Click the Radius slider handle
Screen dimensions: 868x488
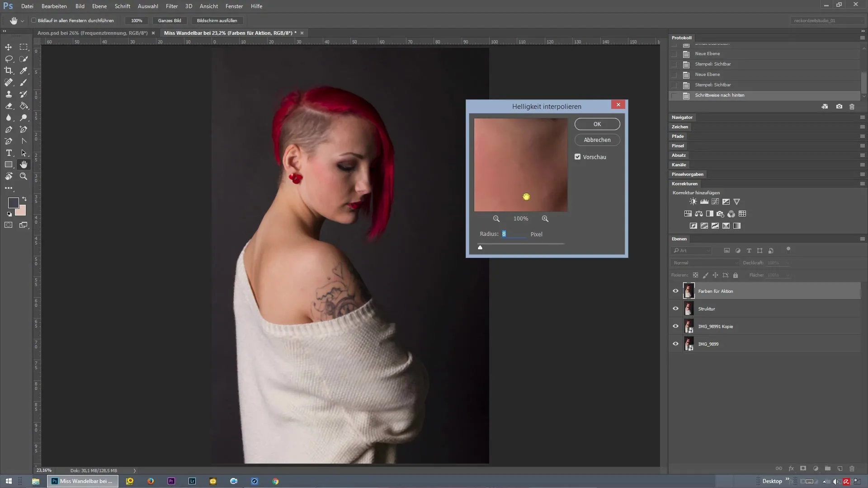[480, 247]
